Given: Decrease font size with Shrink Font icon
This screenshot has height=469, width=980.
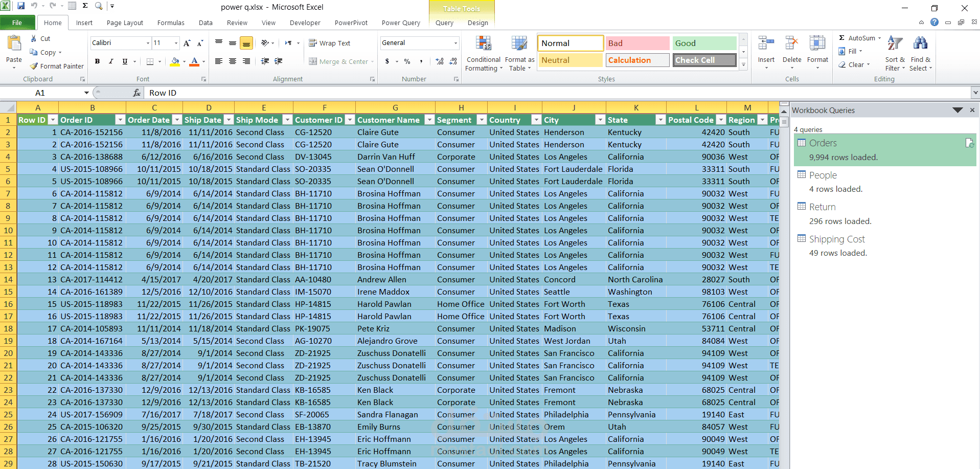Looking at the screenshot, I should point(200,43).
